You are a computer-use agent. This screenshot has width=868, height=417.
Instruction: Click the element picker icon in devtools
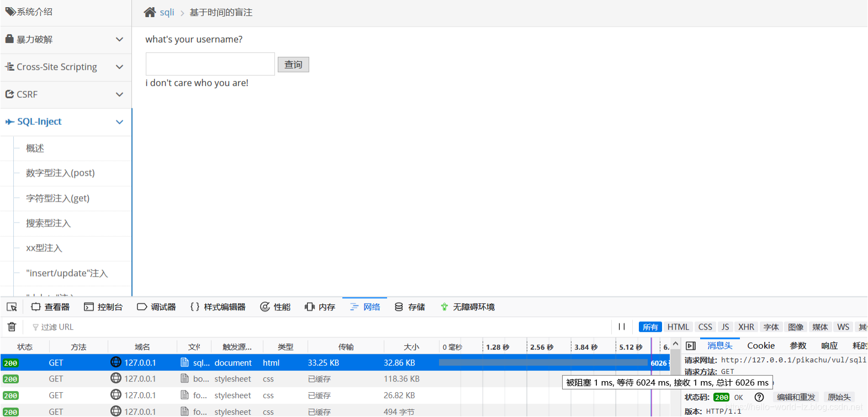coord(12,307)
